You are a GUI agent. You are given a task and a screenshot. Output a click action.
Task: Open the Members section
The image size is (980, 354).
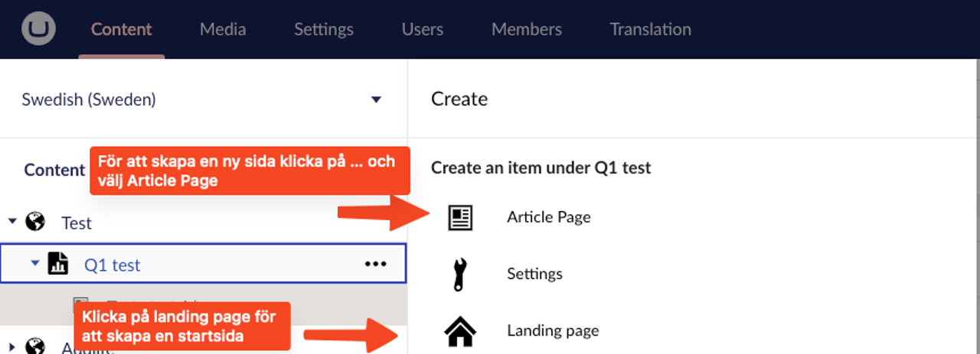click(527, 30)
